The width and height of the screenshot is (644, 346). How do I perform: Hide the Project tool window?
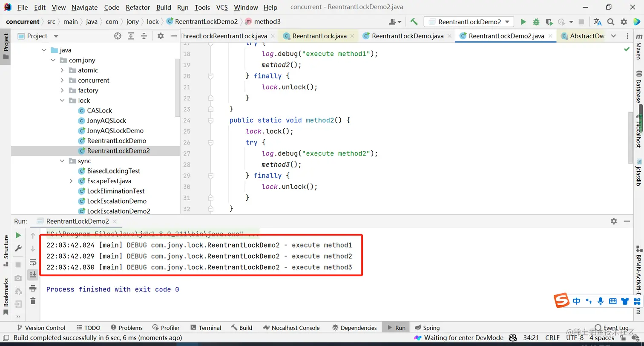[x=173, y=36]
